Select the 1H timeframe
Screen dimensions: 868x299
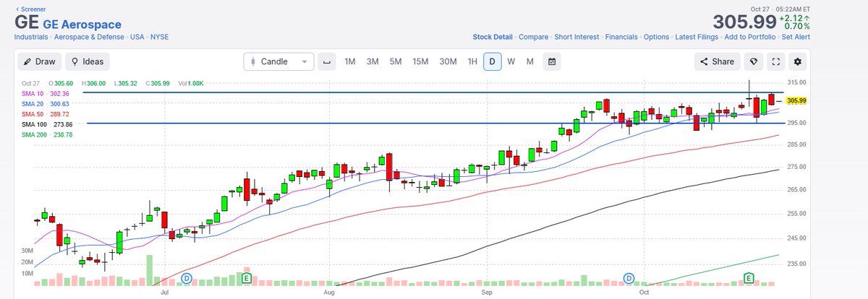pos(472,61)
